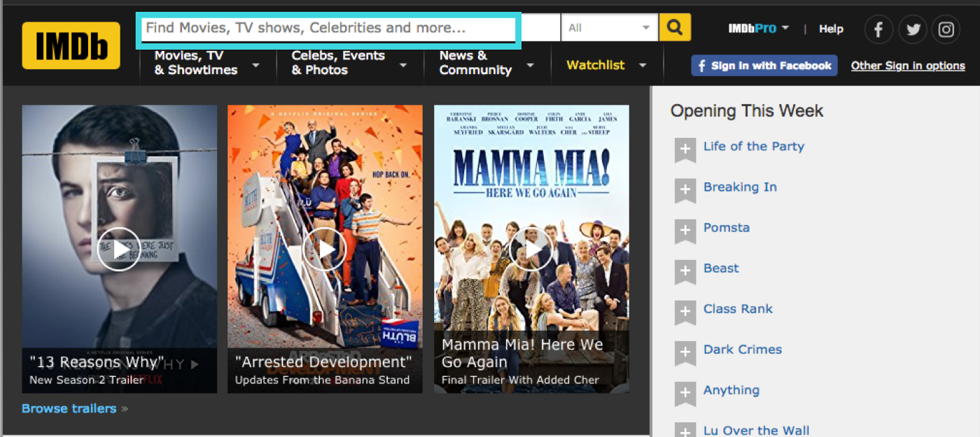The width and height of the screenshot is (980, 437).
Task: Open the All search category dropdown
Action: click(610, 28)
